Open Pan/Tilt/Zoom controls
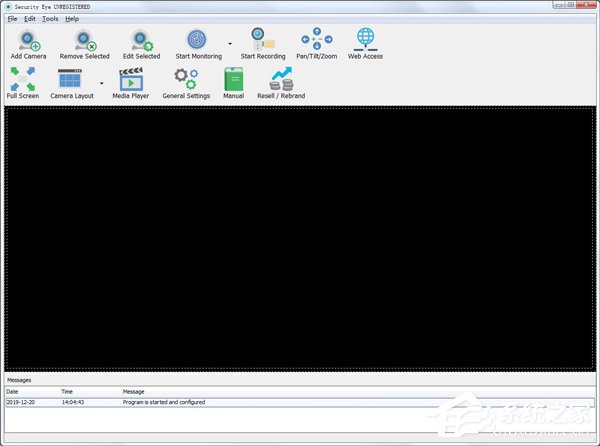Image resolution: width=600 pixels, height=446 pixels. [x=317, y=41]
